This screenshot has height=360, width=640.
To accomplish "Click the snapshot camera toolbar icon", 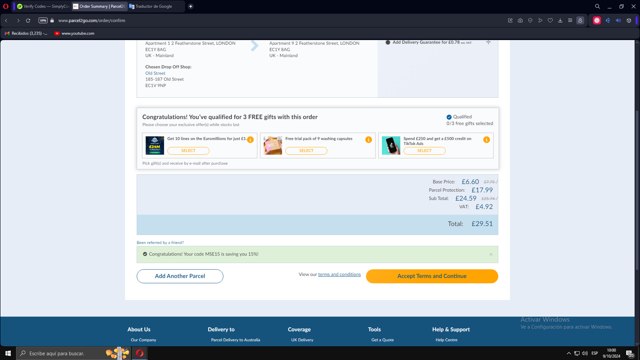I will 520,20.
